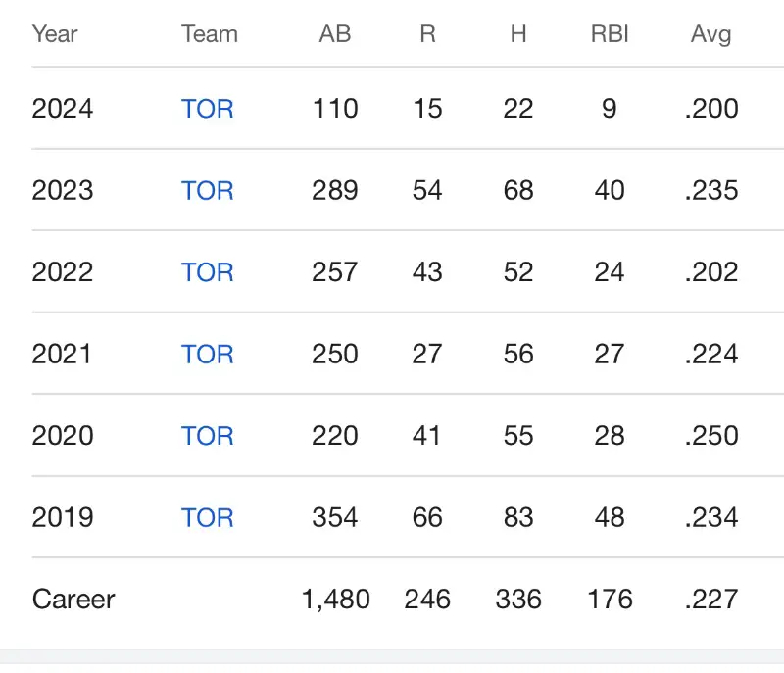This screenshot has height=673, width=784.
Task: Select the 2020 batting average .250
Action: [x=711, y=435]
